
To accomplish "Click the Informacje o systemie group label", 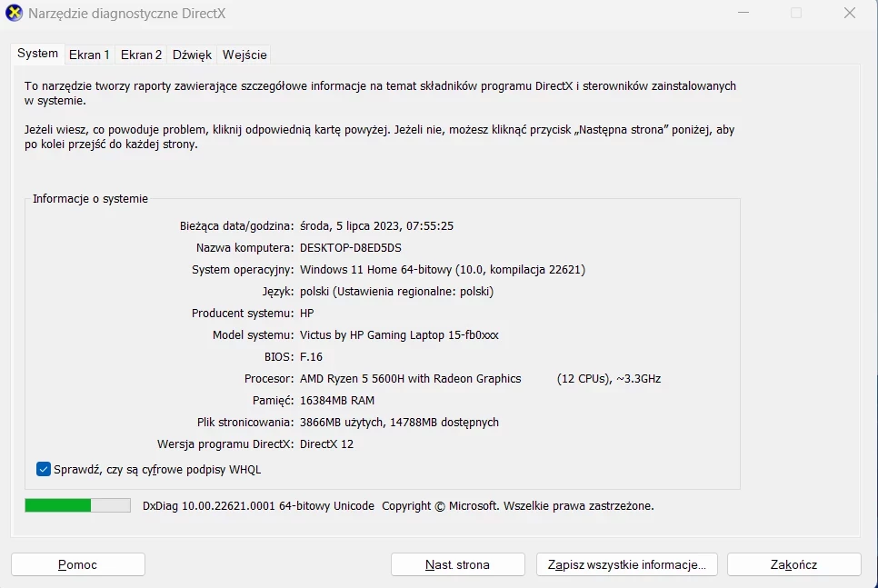I will click(90, 199).
